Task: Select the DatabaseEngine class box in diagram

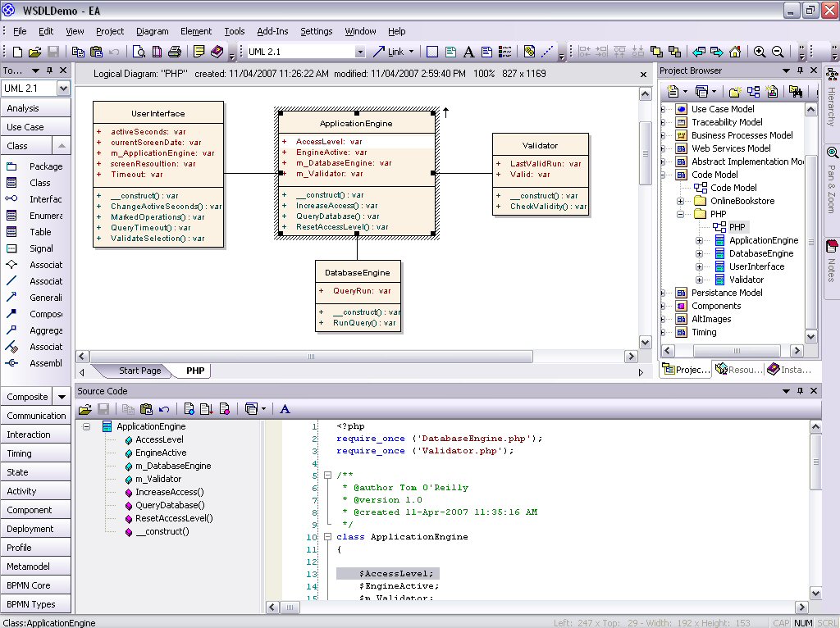Action: (x=358, y=296)
